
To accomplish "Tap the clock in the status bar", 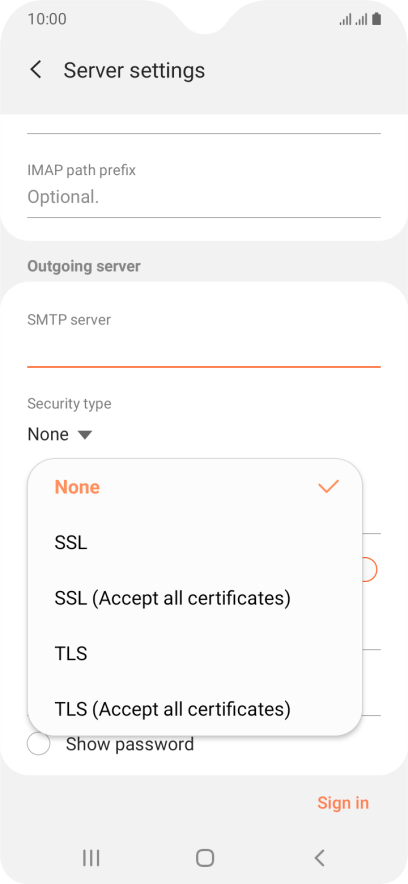I will [47, 19].
